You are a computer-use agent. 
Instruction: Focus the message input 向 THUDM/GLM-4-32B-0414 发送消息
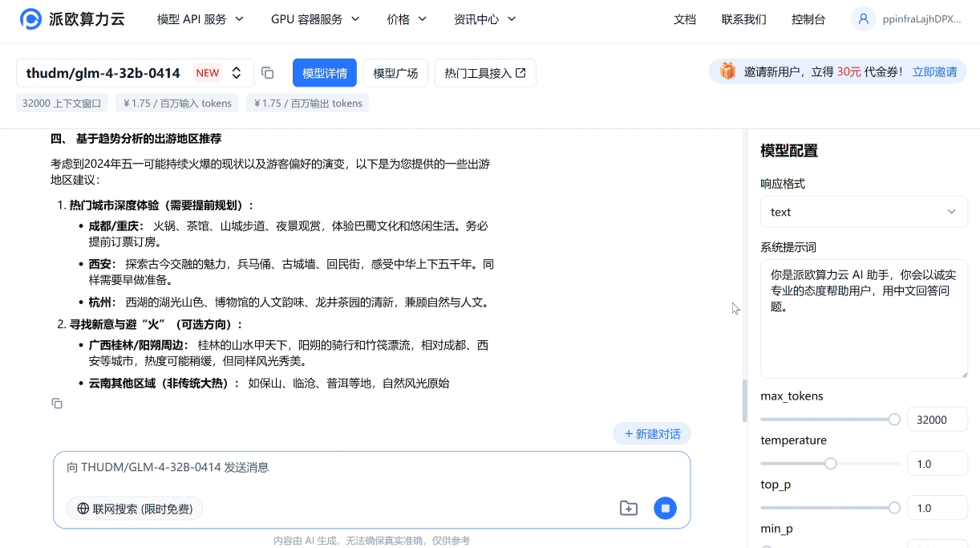tap(371, 468)
